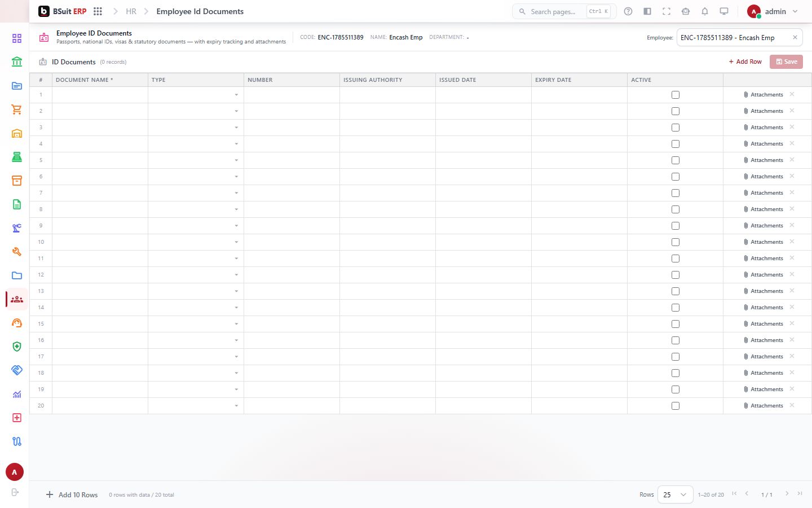812x508 pixels.
Task: Click Add 10 Rows at the bottom
Action: point(72,494)
